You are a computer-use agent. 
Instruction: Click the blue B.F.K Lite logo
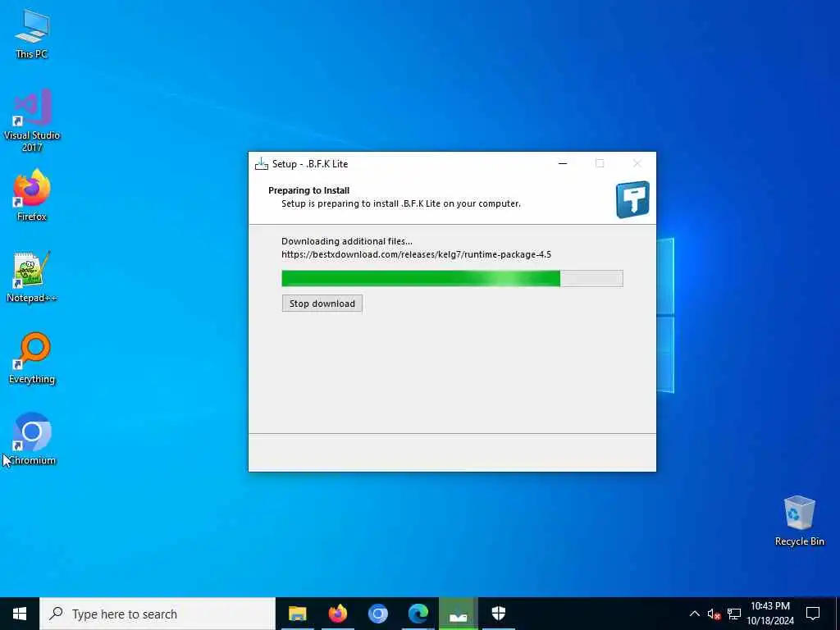tap(632, 199)
